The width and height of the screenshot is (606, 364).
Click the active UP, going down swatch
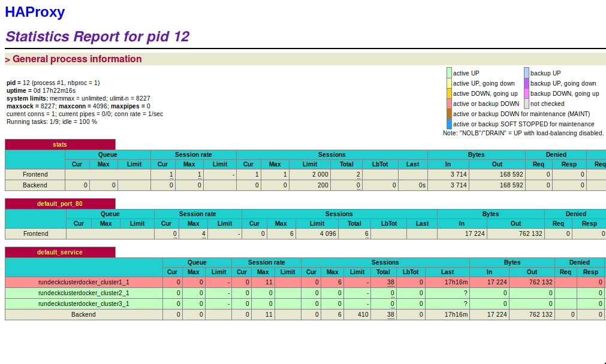[449, 83]
